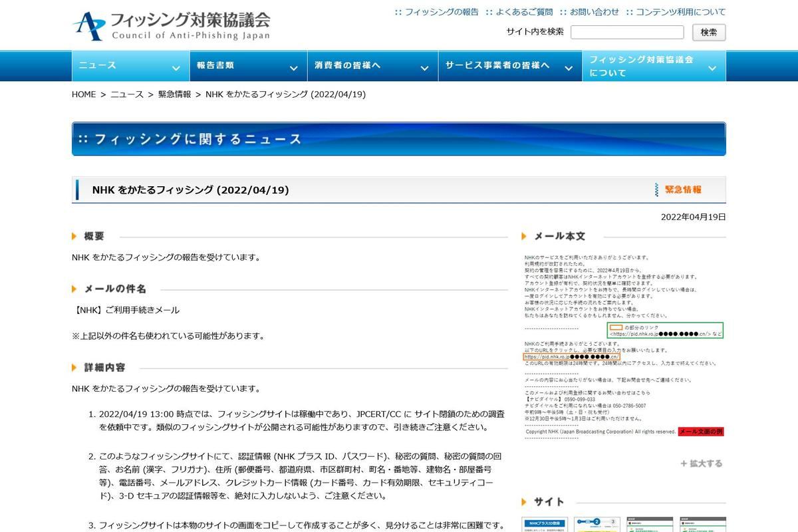
Task: Open the second site screenshot thumbnail
Action: [x=597, y=524]
